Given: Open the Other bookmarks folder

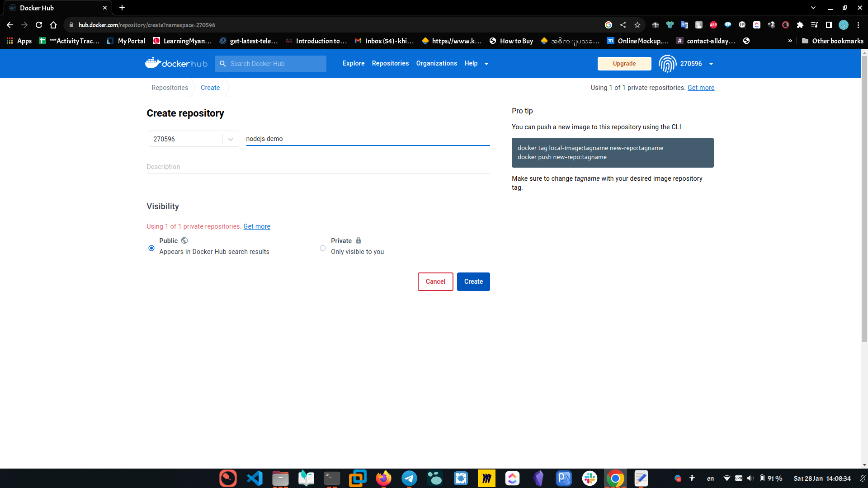Looking at the screenshot, I should click(x=832, y=41).
